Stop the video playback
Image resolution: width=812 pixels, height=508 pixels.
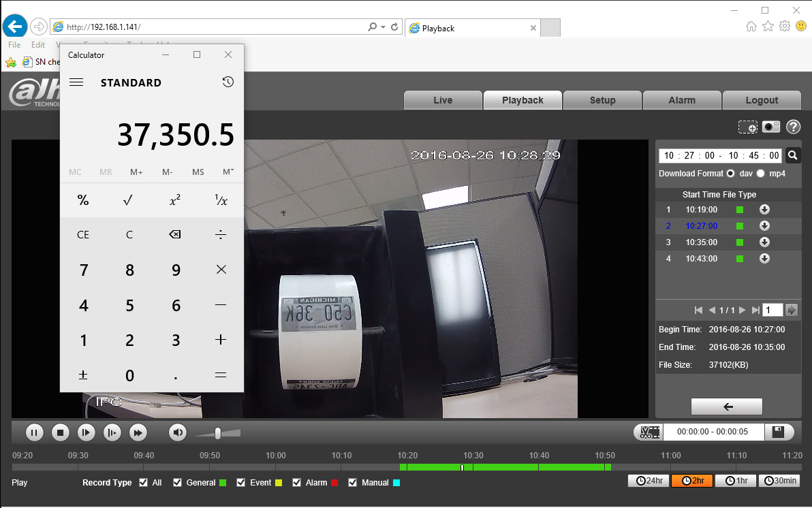(60, 432)
